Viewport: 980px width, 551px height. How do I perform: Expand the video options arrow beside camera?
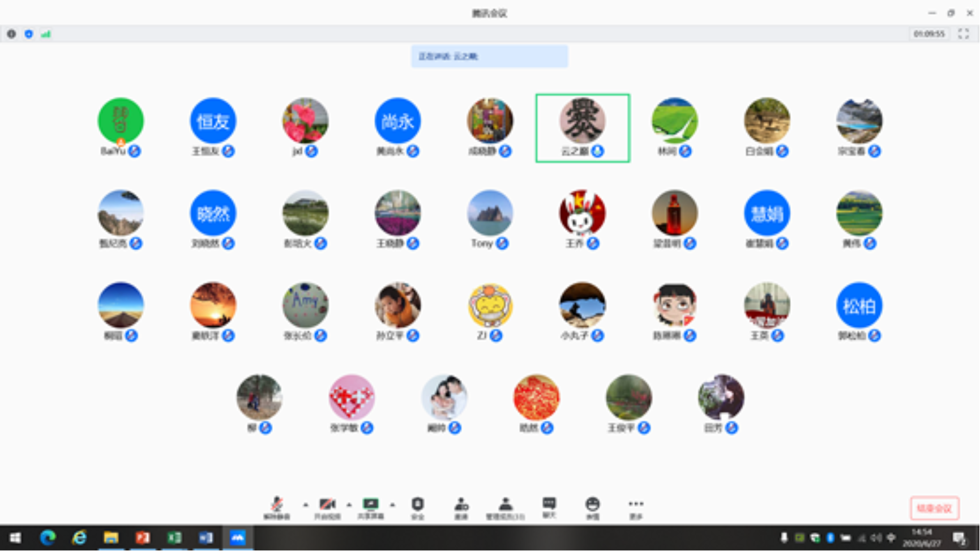point(349,504)
